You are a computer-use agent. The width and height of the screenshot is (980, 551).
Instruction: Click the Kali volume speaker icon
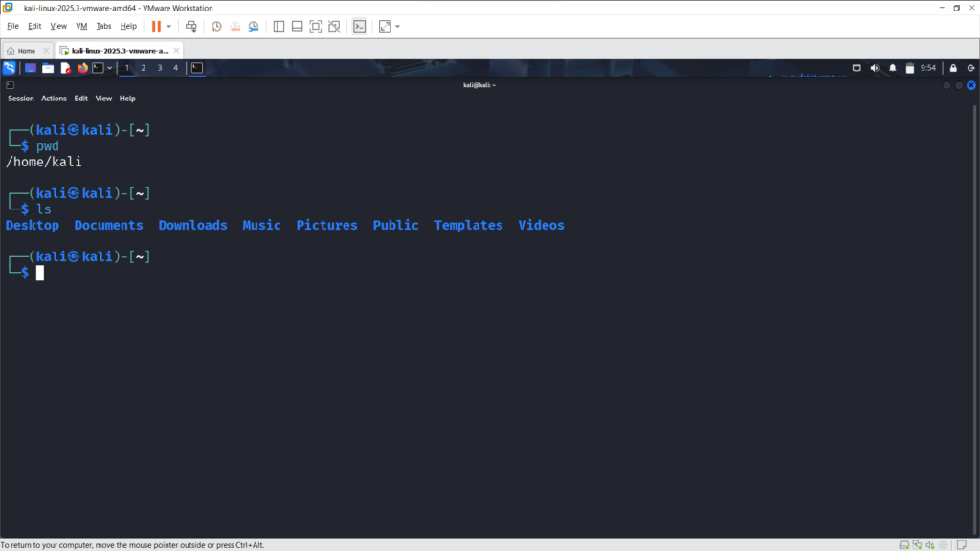875,68
